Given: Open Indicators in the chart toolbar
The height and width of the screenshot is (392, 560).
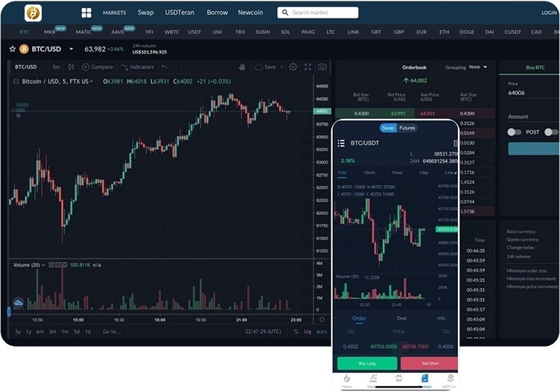Looking at the screenshot, I should (137, 67).
